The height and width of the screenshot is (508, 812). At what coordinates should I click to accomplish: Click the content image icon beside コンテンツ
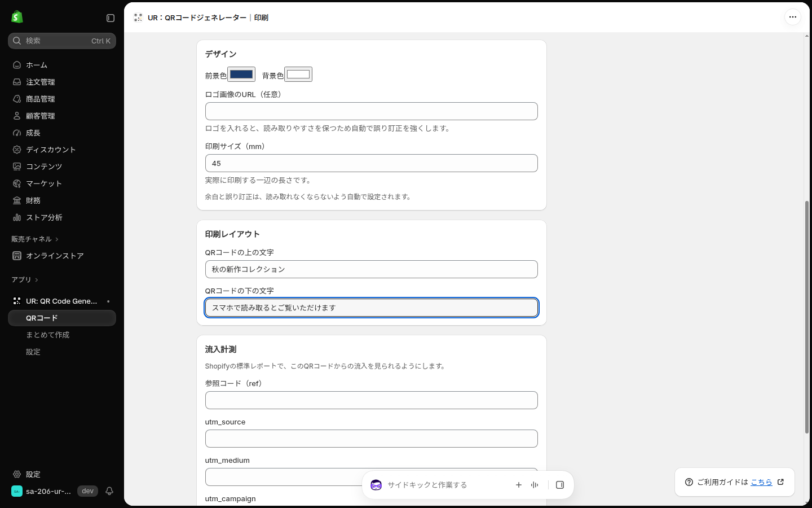pos(17,167)
